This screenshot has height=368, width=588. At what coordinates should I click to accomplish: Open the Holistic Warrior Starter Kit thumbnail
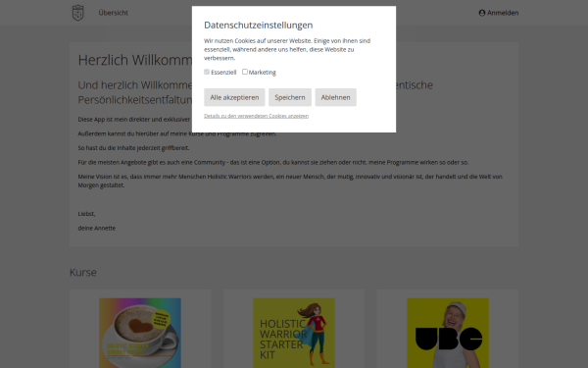[294, 333]
